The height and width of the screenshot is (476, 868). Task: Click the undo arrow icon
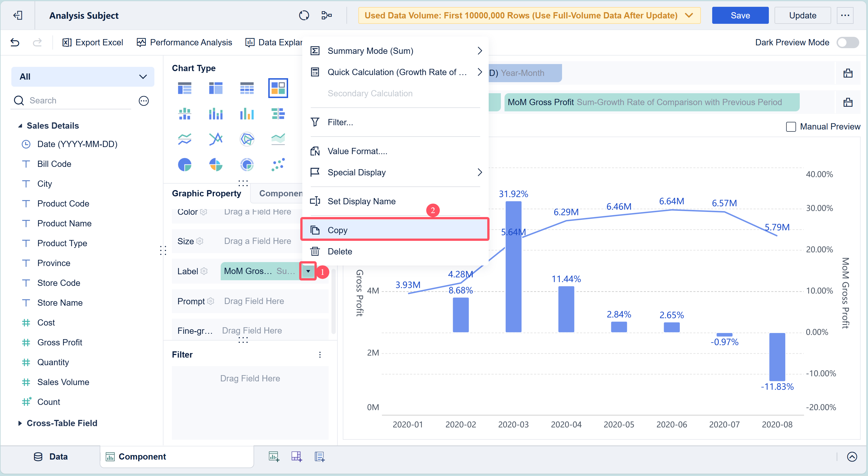[15, 42]
